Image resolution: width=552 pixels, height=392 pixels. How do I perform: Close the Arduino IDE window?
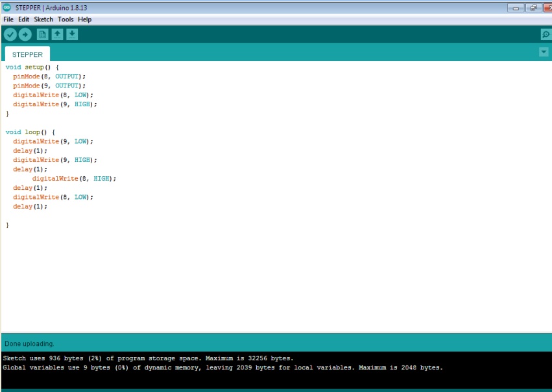(547, 8)
